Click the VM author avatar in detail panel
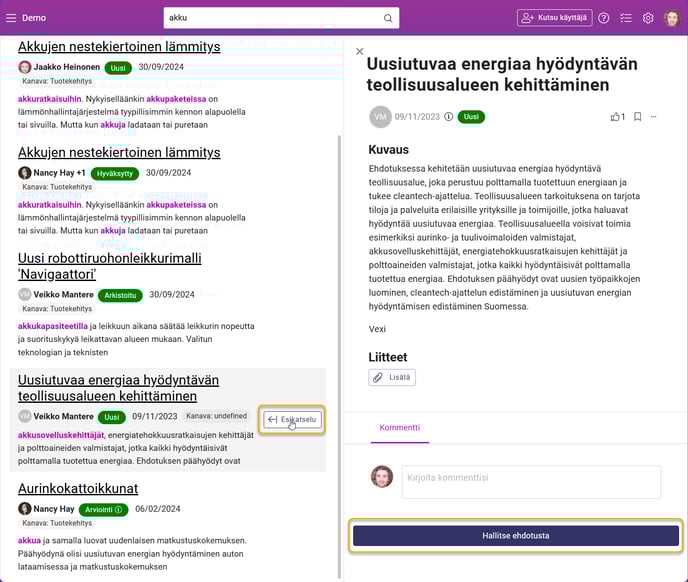Viewport: 688px width, 582px height. tap(380, 117)
